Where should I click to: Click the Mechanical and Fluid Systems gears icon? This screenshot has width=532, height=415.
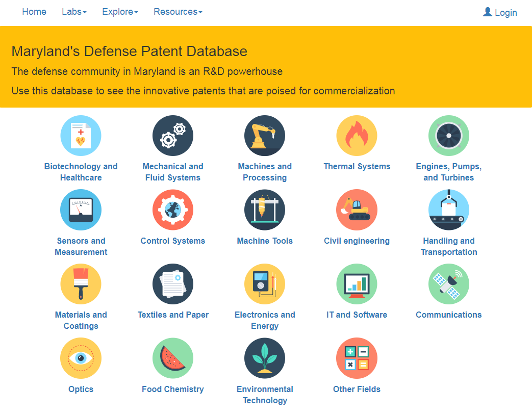click(173, 136)
